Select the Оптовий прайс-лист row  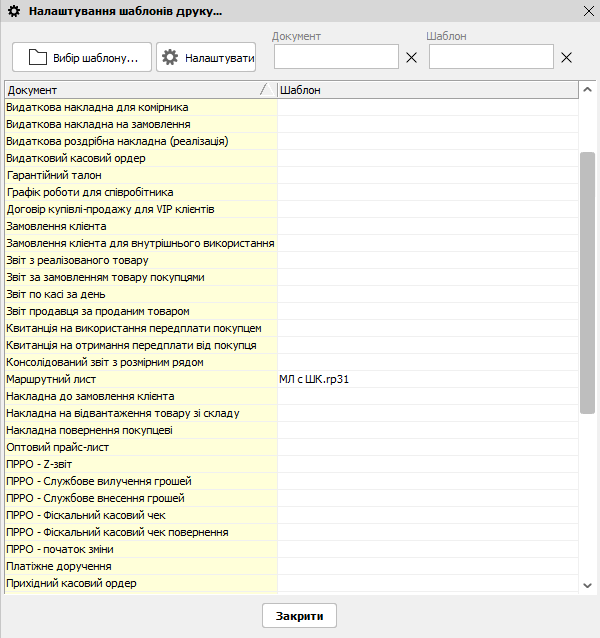pyautogui.click(x=140, y=447)
